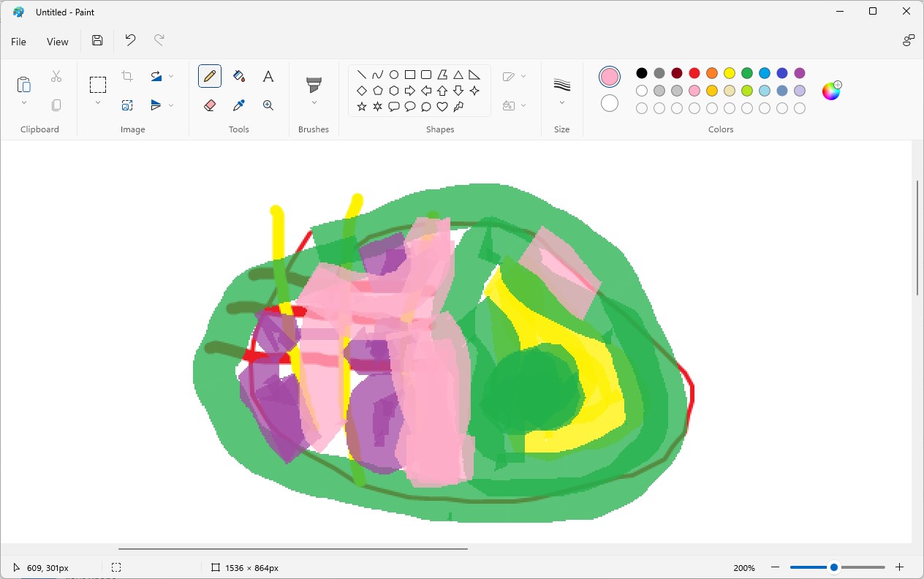This screenshot has height=579, width=924.
Task: Open the Crop tool
Action: (127, 75)
